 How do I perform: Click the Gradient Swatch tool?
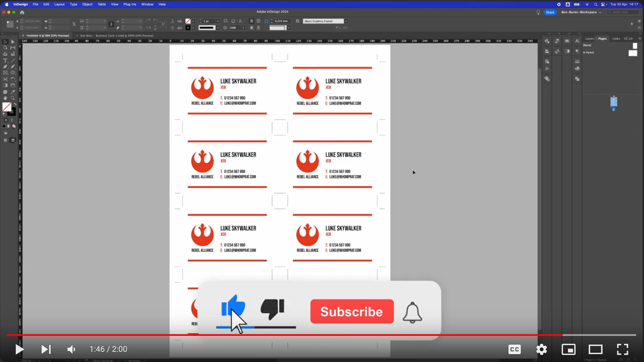(5, 85)
